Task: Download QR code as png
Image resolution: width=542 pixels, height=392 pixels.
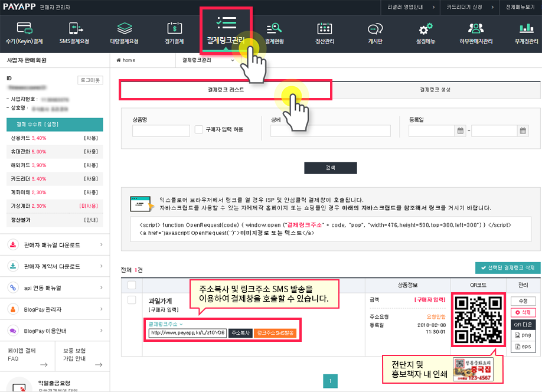Action: [523, 335]
